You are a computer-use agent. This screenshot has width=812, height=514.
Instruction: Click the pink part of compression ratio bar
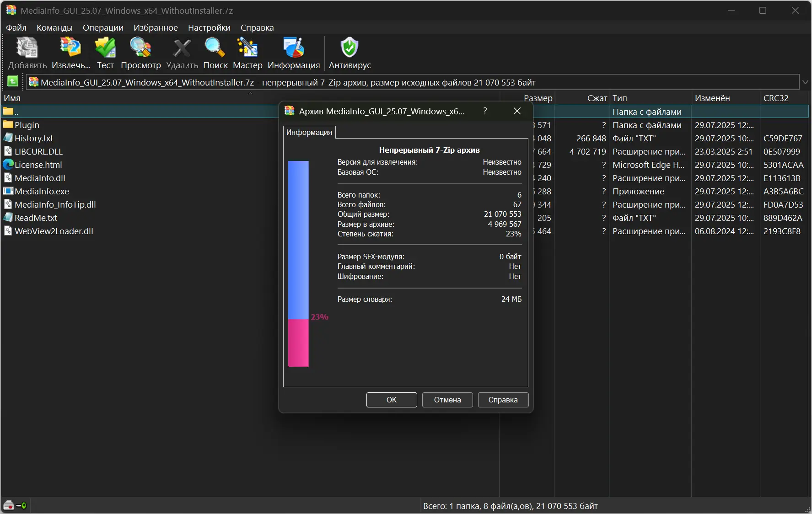tap(298, 343)
